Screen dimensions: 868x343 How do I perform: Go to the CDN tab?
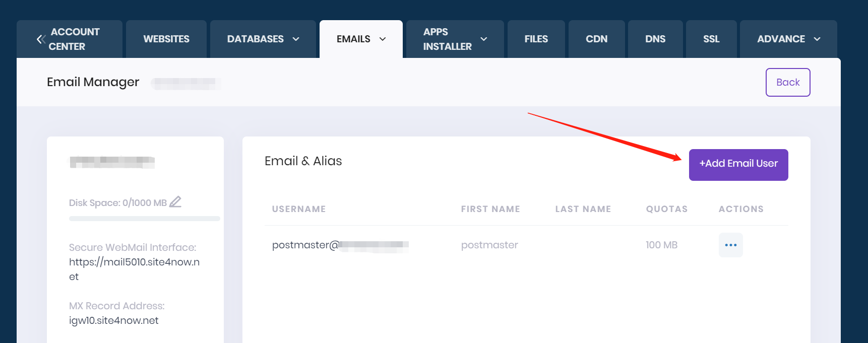(x=596, y=39)
